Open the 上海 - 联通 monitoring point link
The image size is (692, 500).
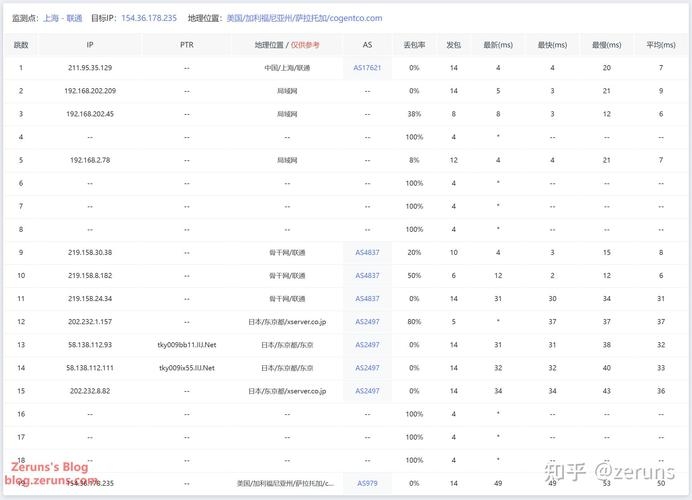click(x=63, y=18)
